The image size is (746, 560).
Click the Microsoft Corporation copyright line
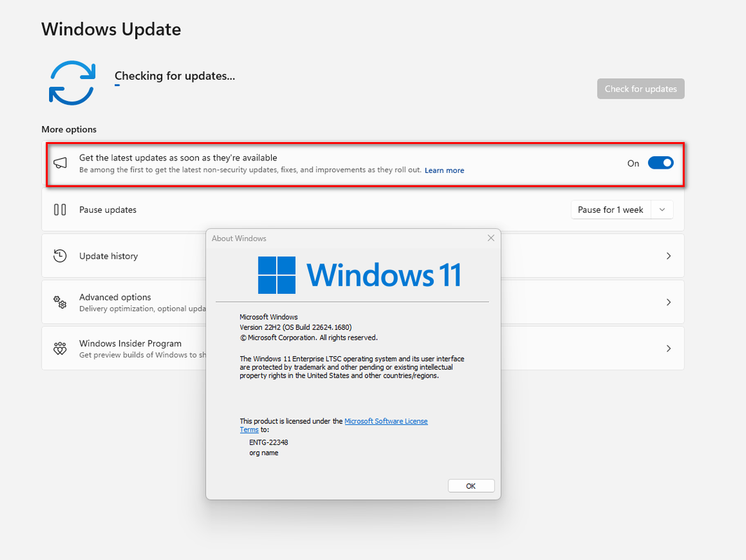pos(309,337)
